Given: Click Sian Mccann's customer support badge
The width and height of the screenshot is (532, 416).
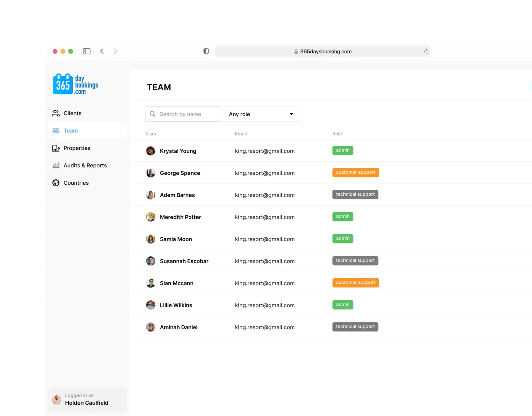Looking at the screenshot, I should pyautogui.click(x=356, y=283).
